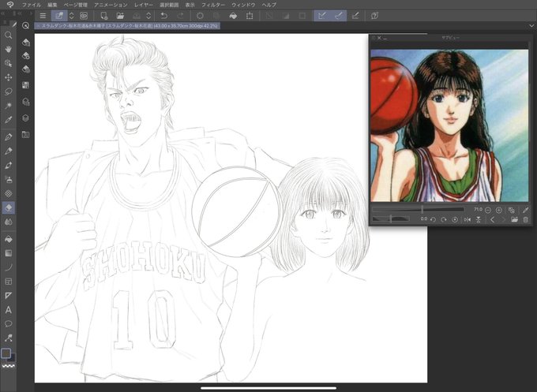Image resolution: width=537 pixels, height=392 pixels.
Task: Click the Fill bucket icon in command bar
Action: click(x=233, y=16)
